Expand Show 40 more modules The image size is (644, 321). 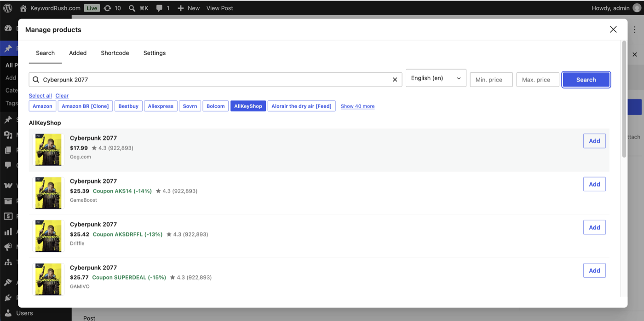coord(357,106)
